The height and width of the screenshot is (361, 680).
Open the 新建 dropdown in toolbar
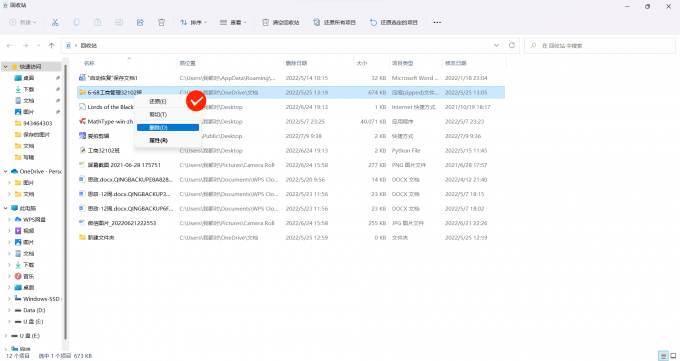click(x=23, y=23)
